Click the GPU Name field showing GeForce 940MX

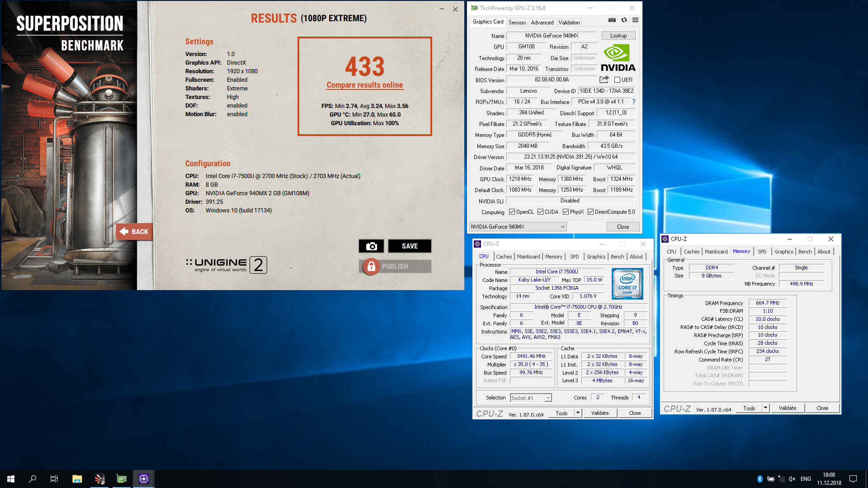click(x=552, y=36)
